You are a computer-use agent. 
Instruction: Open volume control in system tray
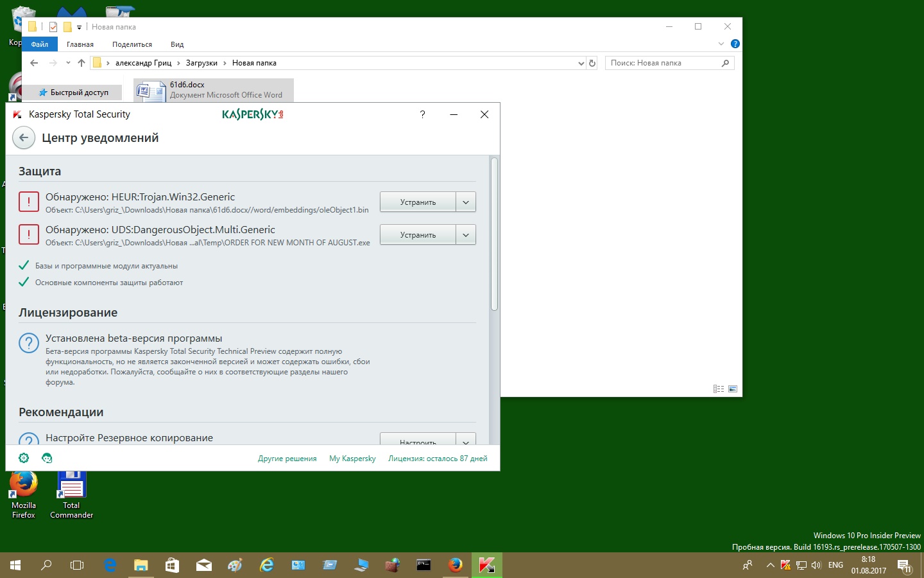[816, 565]
